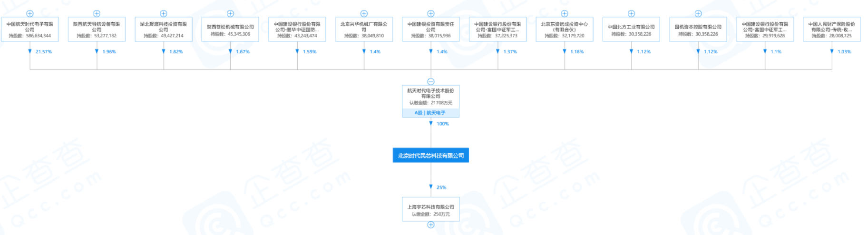Expand the plus above 陕西苍松机械有限公司
868x235 pixels.
click(x=230, y=14)
